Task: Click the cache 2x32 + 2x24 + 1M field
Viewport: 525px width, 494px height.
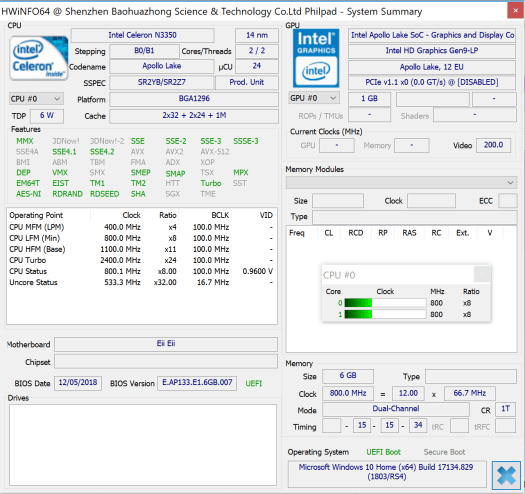Action: click(194, 116)
